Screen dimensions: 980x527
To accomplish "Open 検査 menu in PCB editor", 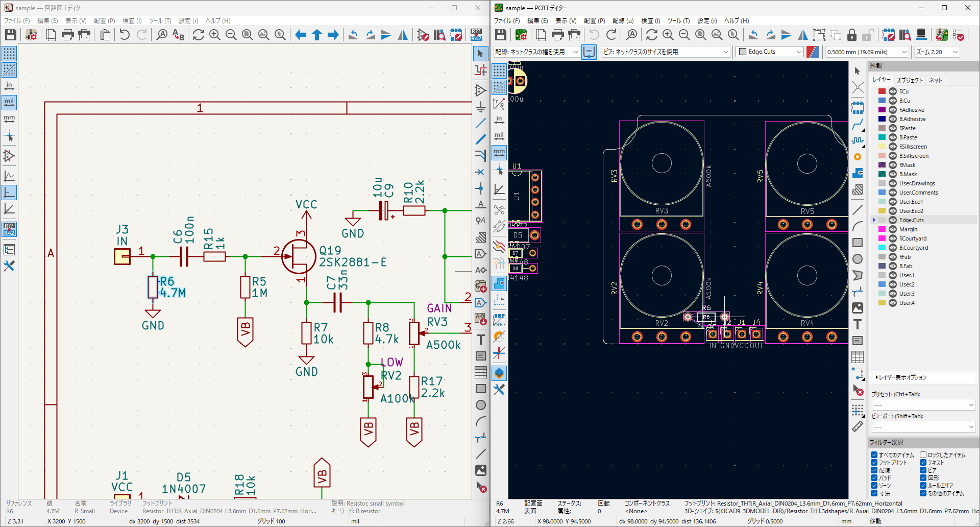I will coord(650,21).
